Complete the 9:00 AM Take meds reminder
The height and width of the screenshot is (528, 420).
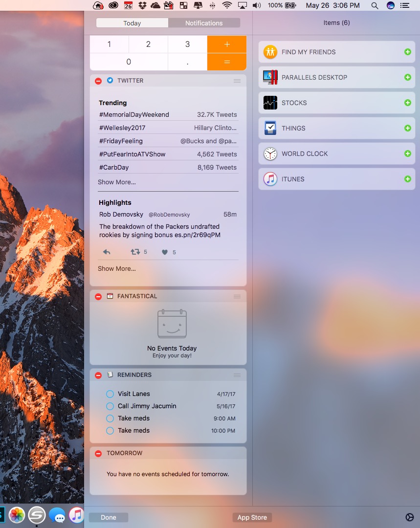click(110, 418)
